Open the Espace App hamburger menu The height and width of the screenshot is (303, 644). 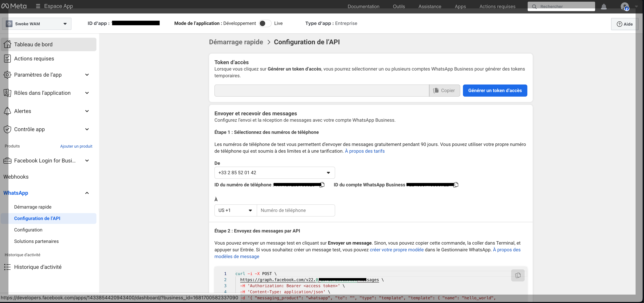tap(38, 6)
